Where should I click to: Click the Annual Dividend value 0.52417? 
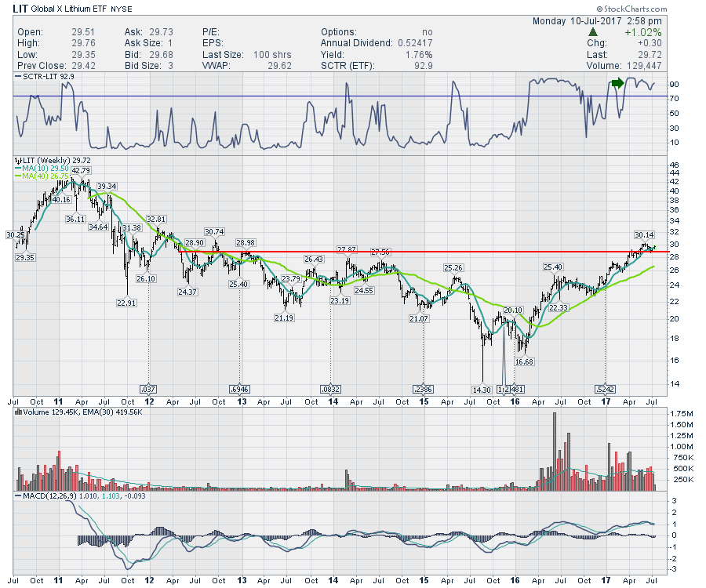tap(415, 43)
